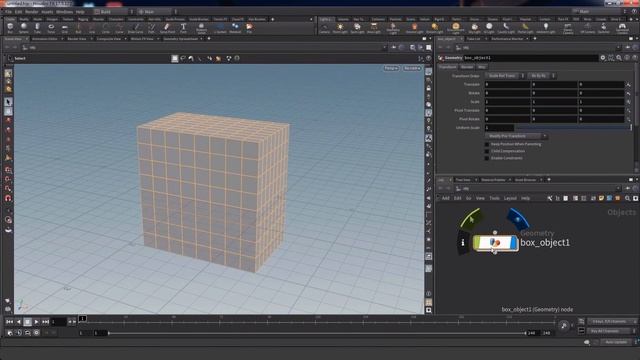Image resolution: width=640 pixels, height=360 pixels.
Task: Switch to the Render View pane tab
Action: [76, 39]
